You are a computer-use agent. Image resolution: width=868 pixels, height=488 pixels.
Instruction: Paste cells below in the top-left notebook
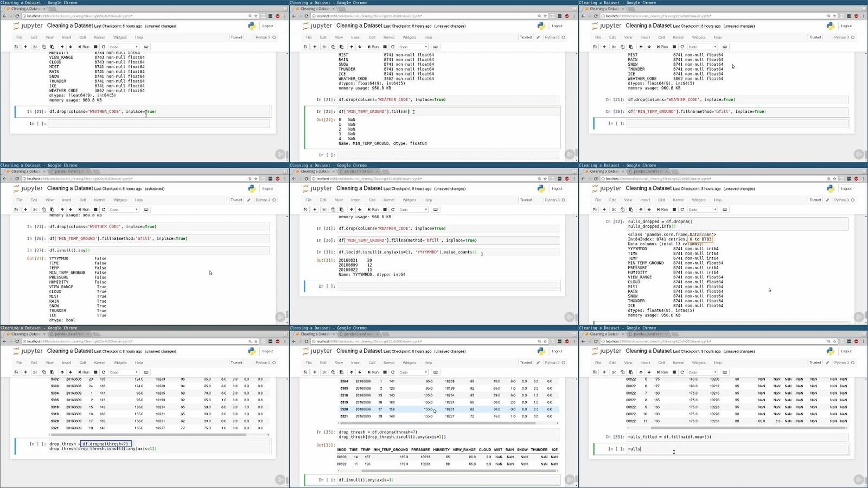point(52,47)
